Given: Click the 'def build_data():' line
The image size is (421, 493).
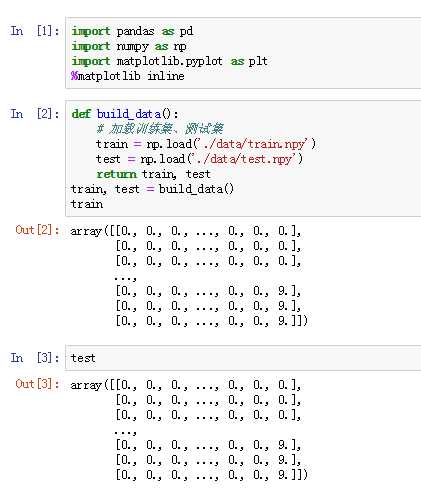Looking at the screenshot, I should point(125,114).
